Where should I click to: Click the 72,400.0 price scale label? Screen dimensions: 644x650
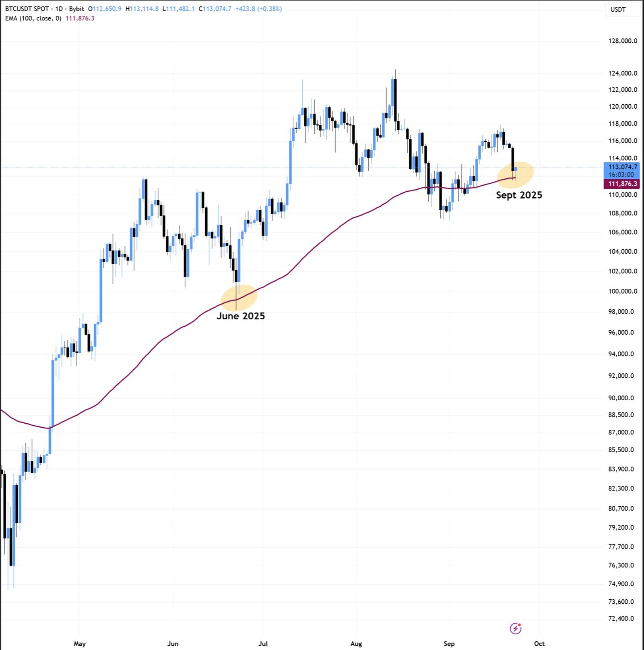pyautogui.click(x=621, y=619)
